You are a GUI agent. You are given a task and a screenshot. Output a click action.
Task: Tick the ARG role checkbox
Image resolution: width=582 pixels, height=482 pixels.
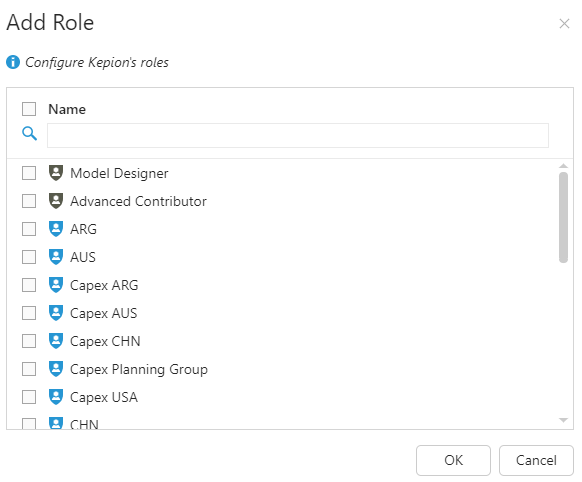pos(29,229)
